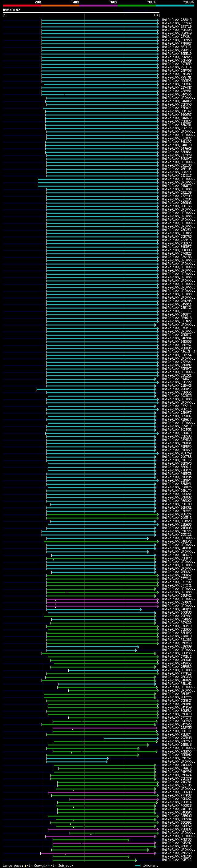Open hit UniRef100_B3RW79

176,433
